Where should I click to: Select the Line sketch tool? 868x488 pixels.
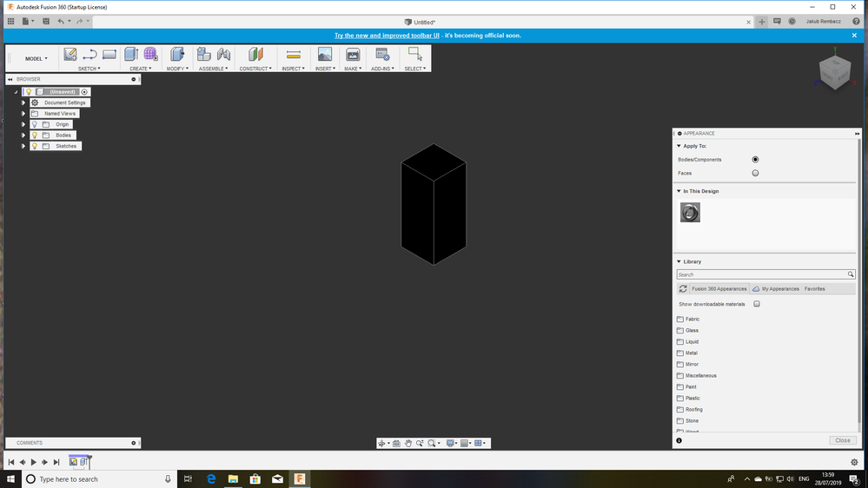coord(89,54)
